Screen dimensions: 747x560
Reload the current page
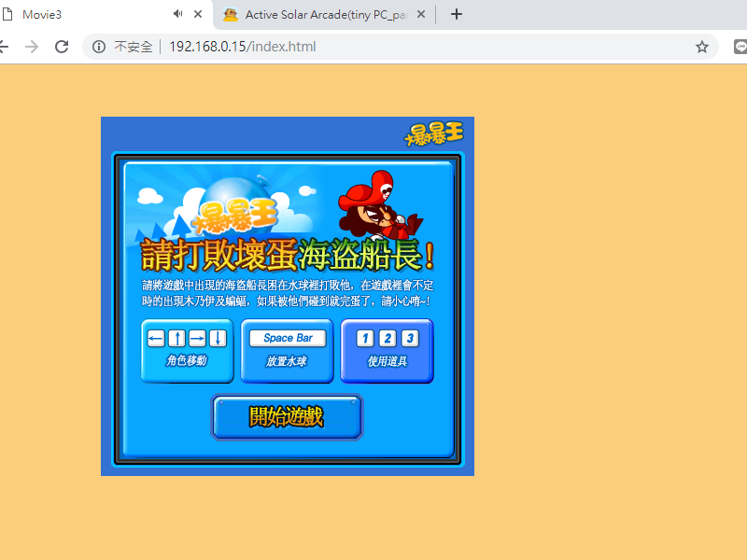point(63,44)
